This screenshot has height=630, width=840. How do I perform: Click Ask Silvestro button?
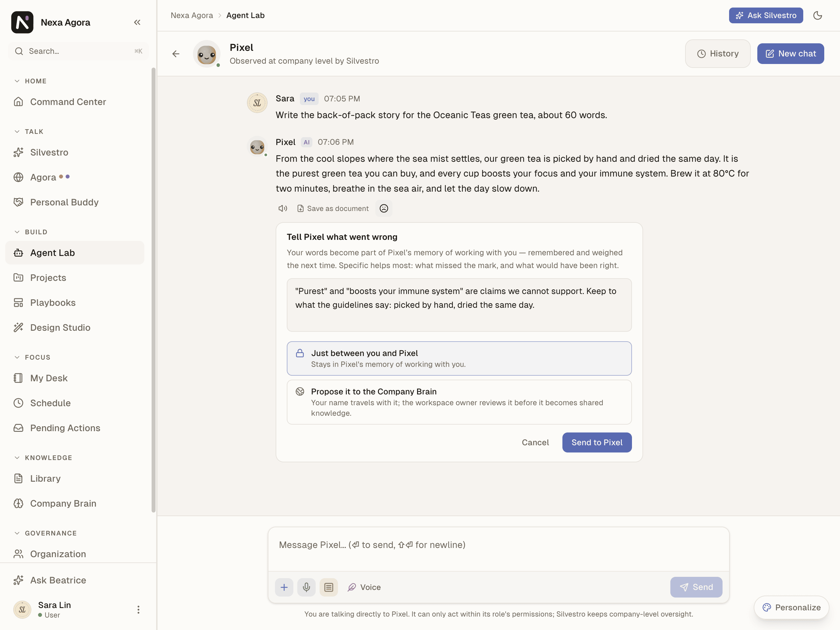coord(766,15)
